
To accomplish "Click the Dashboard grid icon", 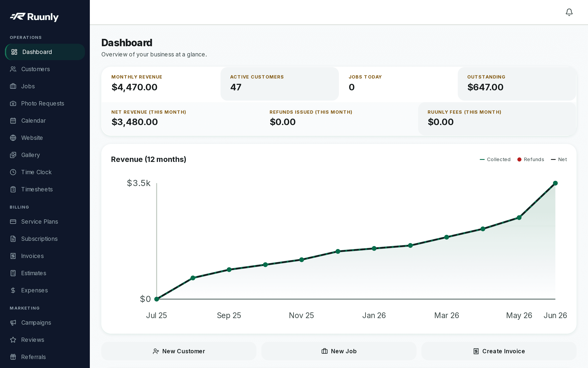I will (14, 52).
